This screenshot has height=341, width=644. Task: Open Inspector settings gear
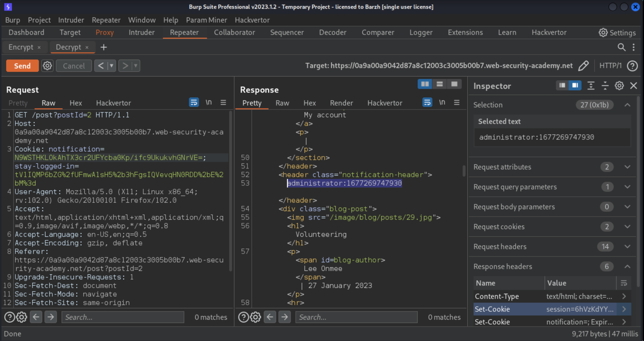619,86
